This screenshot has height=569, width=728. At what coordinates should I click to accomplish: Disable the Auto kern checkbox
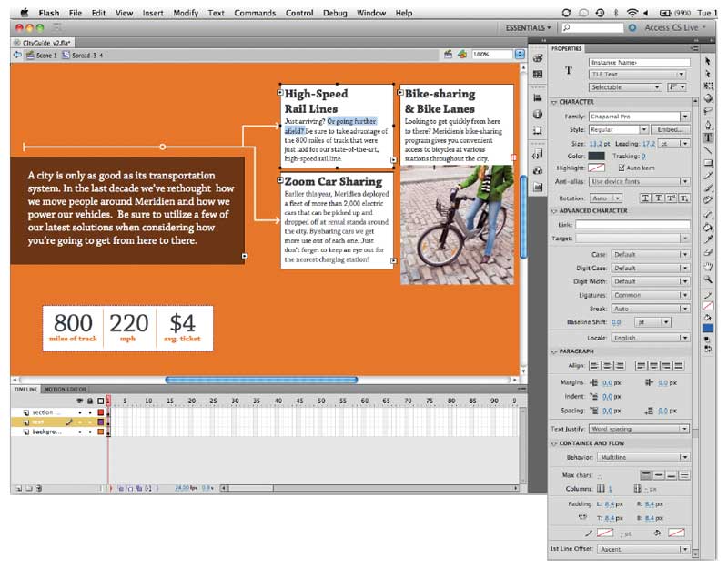[x=621, y=168]
